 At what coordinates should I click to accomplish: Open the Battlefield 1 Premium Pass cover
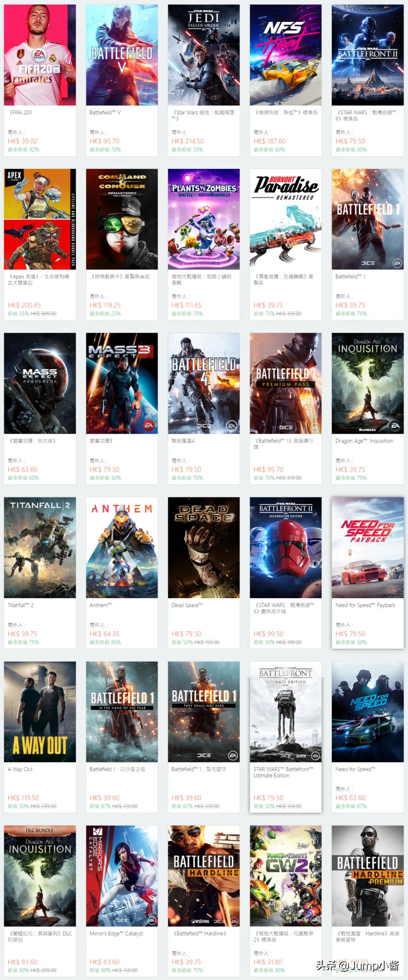coord(286,383)
